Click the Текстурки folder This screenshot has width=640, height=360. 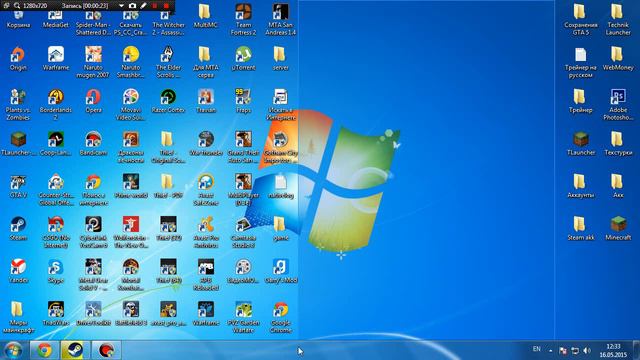618,144
